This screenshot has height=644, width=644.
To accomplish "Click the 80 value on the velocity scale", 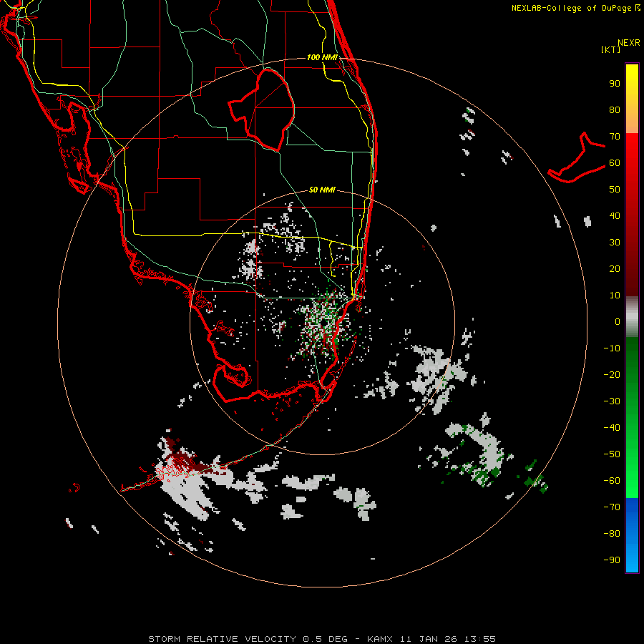I will (615, 110).
